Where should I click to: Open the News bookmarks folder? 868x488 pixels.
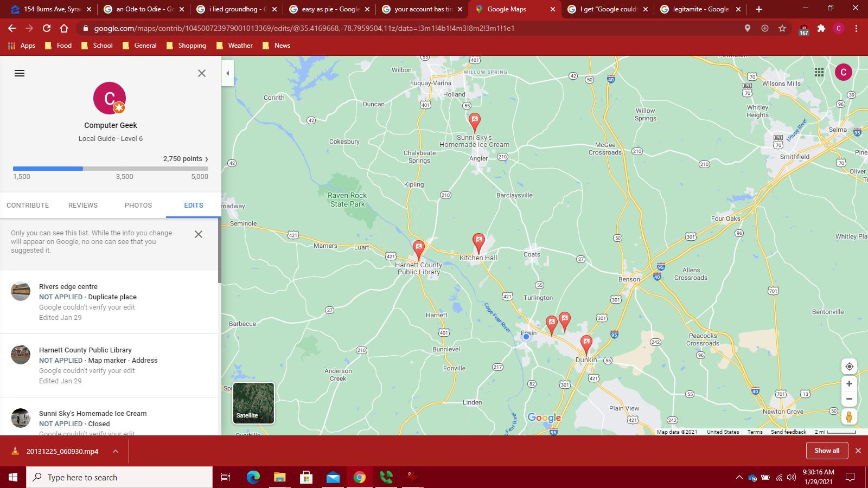276,46
